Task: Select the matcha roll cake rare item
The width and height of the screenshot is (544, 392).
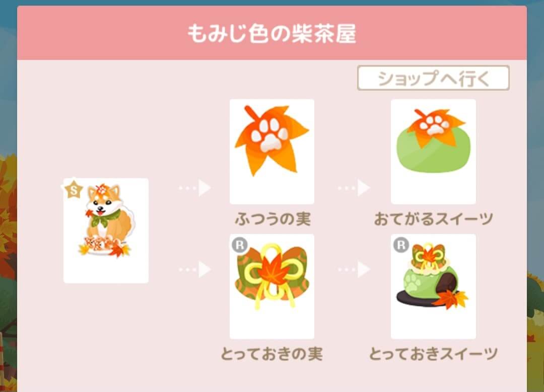Action: [433, 286]
